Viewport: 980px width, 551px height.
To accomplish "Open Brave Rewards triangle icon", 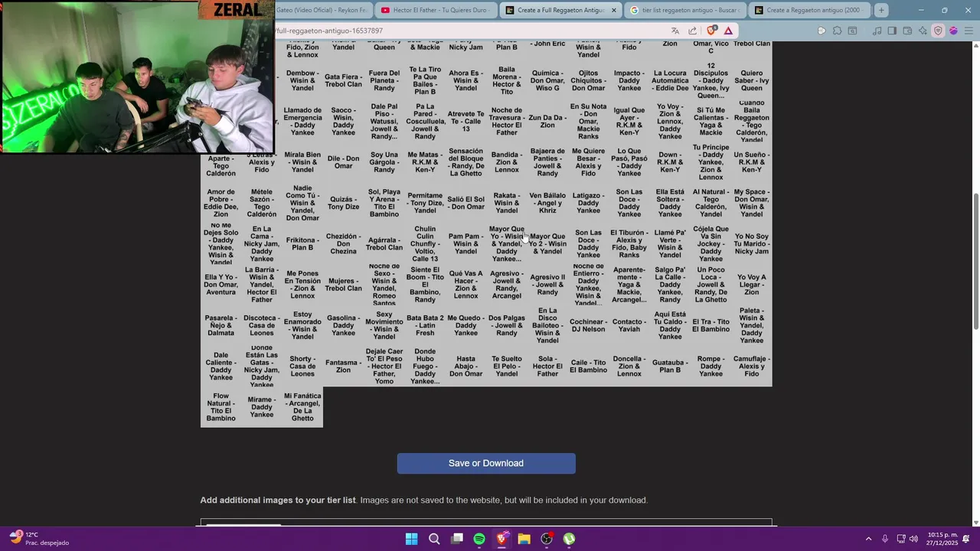I will point(728,31).
